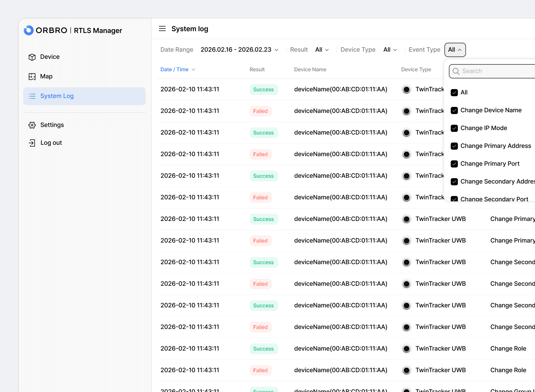Open the Device Type filter dropdown
535x392 pixels.
coord(390,50)
